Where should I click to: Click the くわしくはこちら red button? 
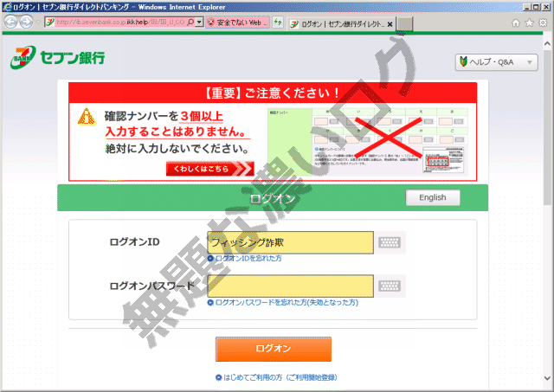click(x=209, y=169)
